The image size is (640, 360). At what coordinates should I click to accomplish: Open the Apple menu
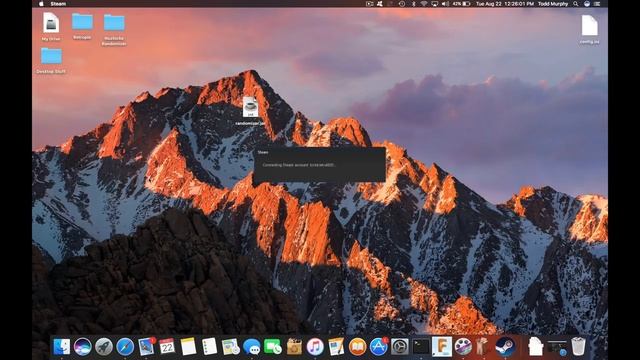click(41, 4)
